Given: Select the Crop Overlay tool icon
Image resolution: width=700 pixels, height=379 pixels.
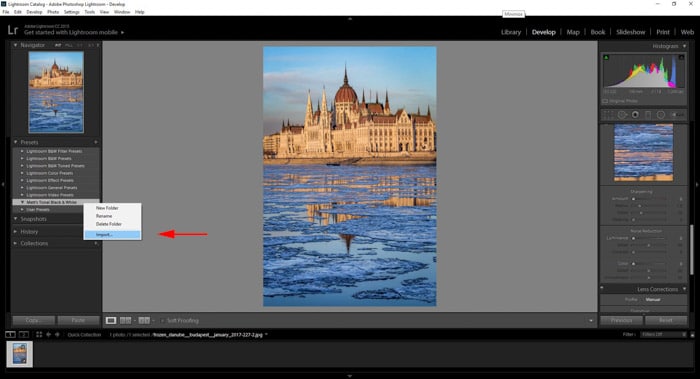Looking at the screenshot, I should (608, 115).
